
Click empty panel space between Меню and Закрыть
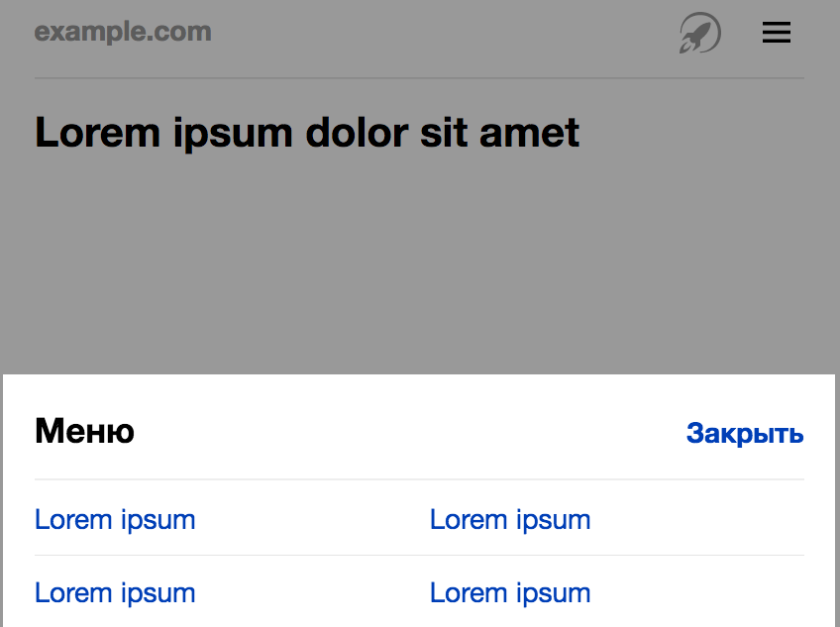[x=416, y=432]
